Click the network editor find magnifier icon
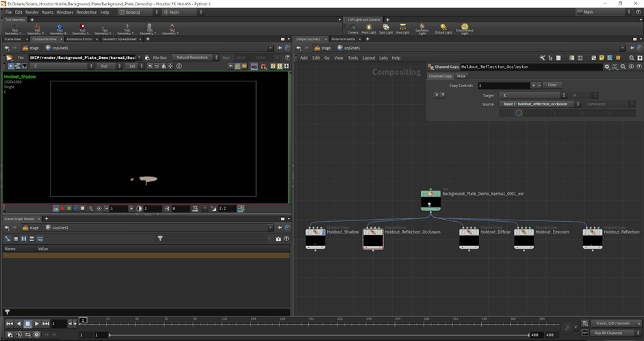The height and width of the screenshot is (341, 644). (632, 58)
